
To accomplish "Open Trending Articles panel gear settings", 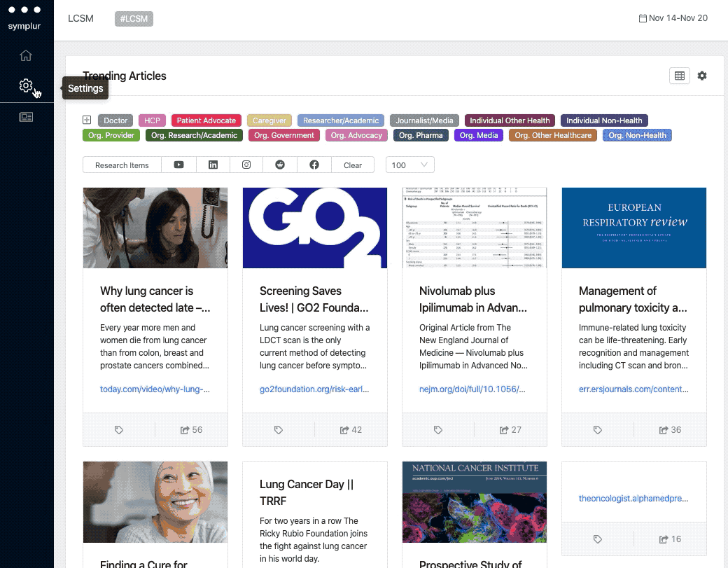I will (702, 76).
